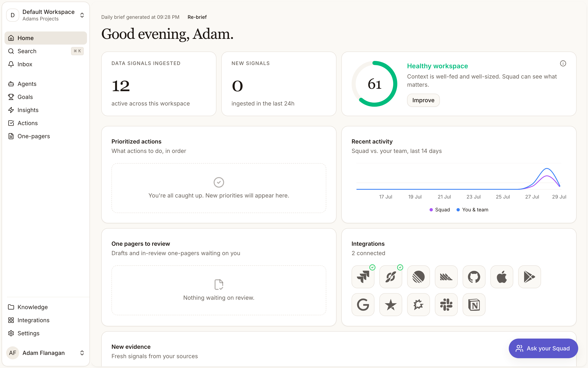Open the Insights lightning item
This screenshot has height=368, width=588.
point(46,110)
